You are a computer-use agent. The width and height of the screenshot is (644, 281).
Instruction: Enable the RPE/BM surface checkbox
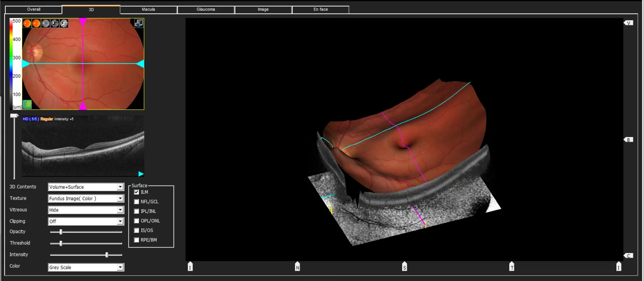[x=136, y=240]
